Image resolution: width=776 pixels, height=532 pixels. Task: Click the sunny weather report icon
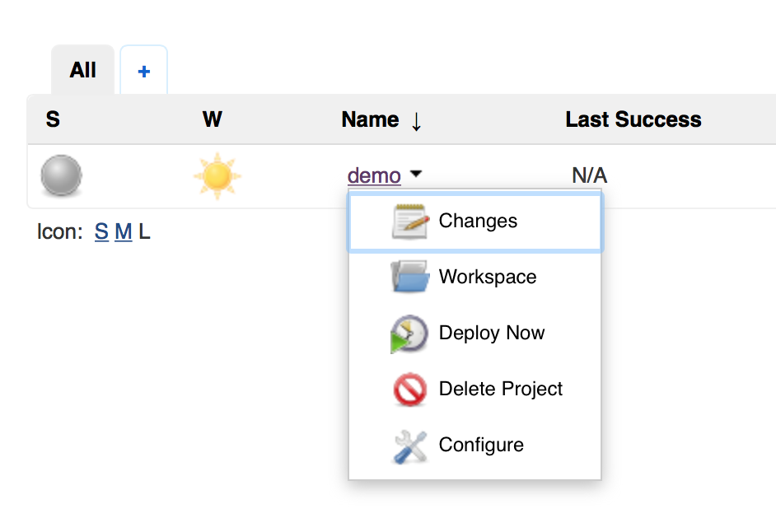(217, 175)
